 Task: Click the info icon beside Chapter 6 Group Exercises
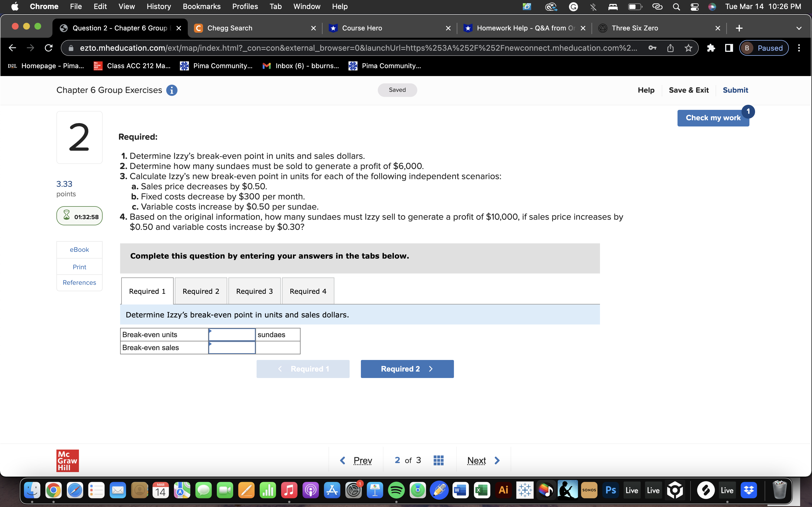coord(171,90)
